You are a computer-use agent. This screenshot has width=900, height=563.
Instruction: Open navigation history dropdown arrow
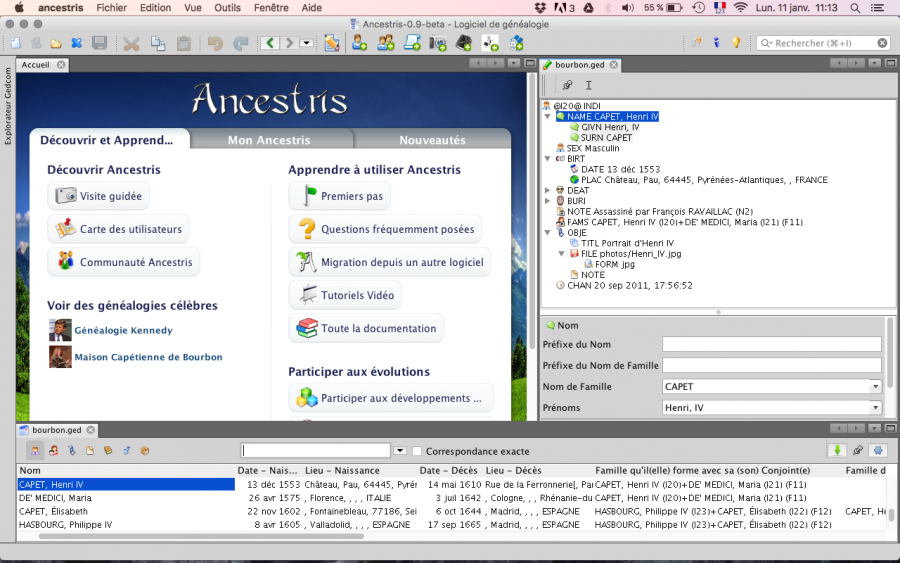click(x=307, y=43)
